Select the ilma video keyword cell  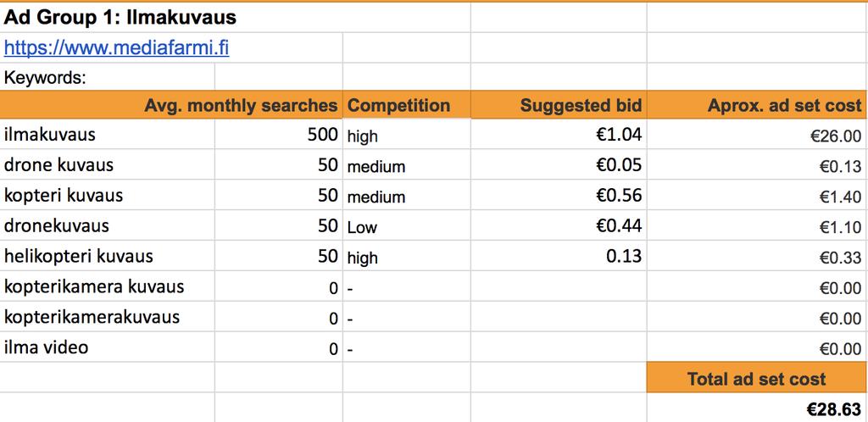[x=108, y=347]
